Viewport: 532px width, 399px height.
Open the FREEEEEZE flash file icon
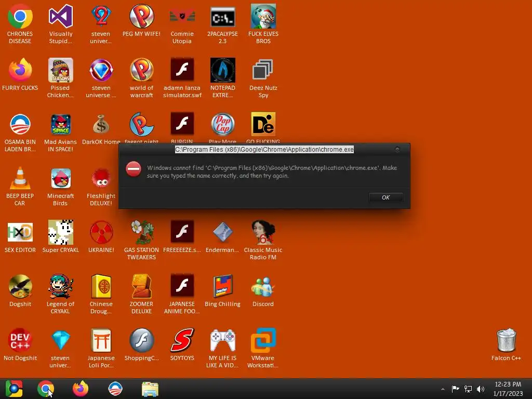tap(182, 236)
